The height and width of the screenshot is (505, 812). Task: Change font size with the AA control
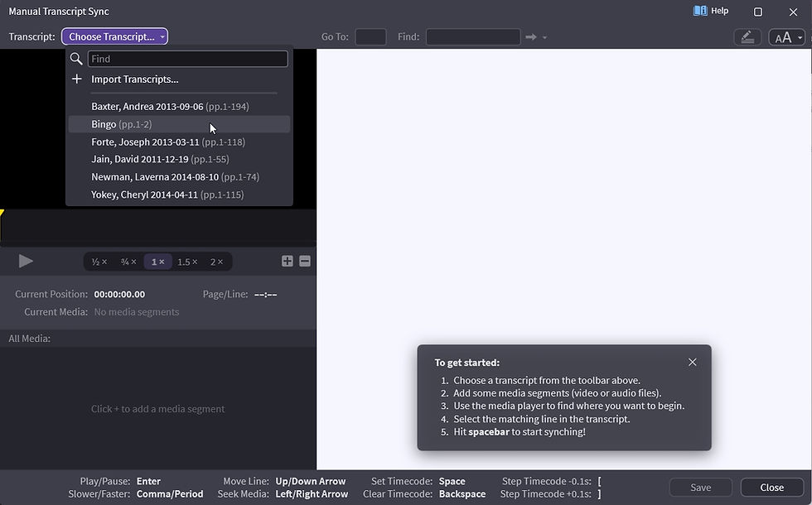point(782,36)
